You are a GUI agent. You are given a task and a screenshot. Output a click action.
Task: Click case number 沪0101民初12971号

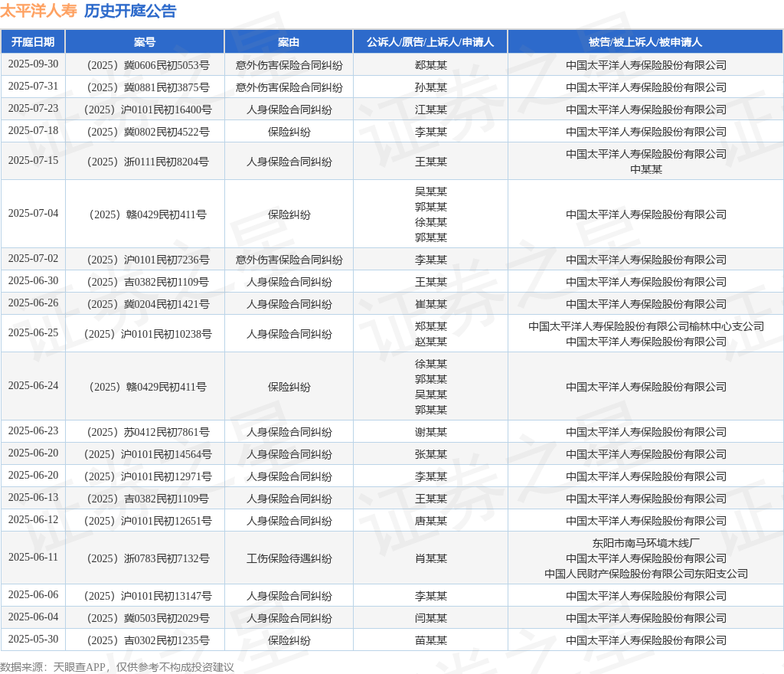(148, 476)
